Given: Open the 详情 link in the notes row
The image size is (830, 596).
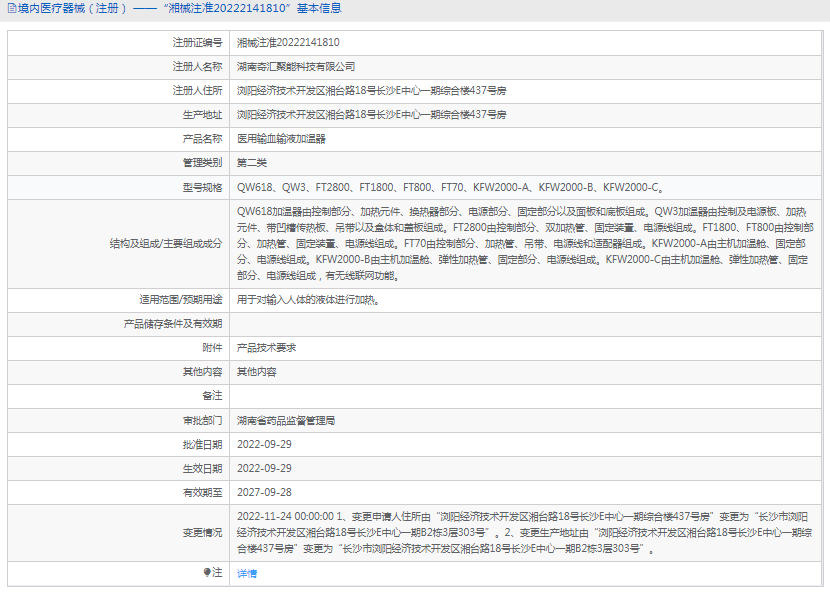Looking at the screenshot, I should tap(247, 573).
